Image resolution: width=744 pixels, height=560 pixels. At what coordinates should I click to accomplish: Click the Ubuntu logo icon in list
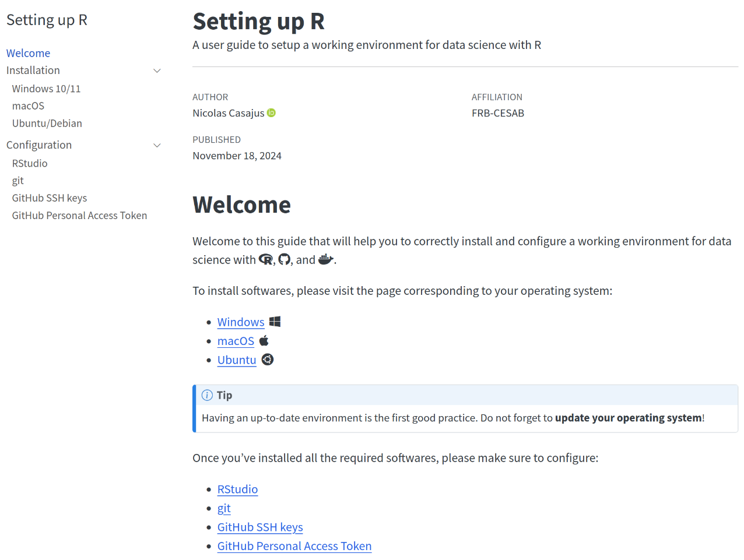click(268, 360)
